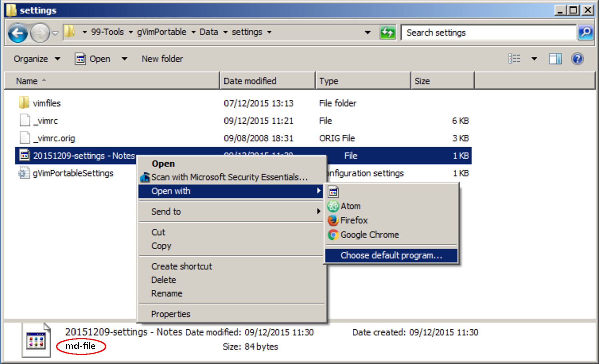This screenshot has height=364, width=599.
Task: Pick Google Chrome from Open with submenu
Action: 369,235
